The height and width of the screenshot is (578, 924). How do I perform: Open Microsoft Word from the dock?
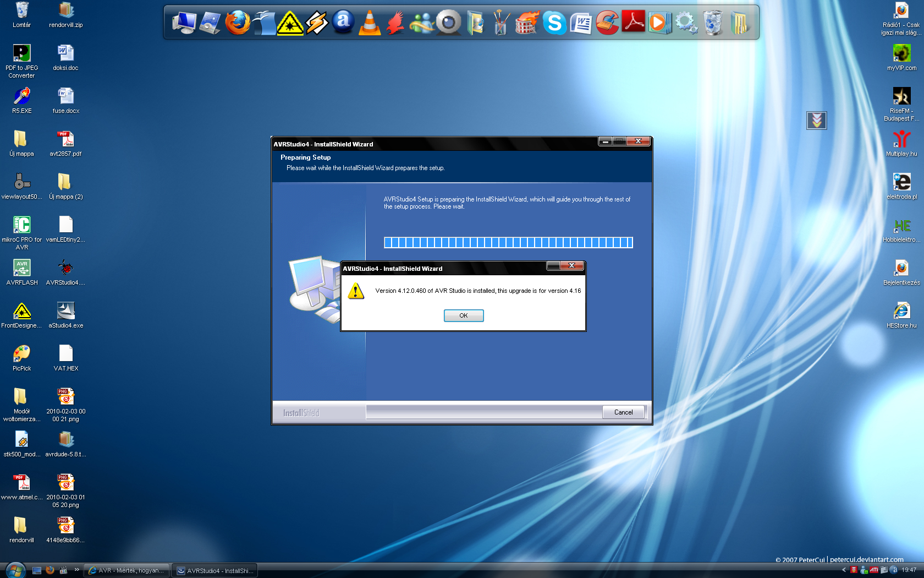(x=581, y=23)
